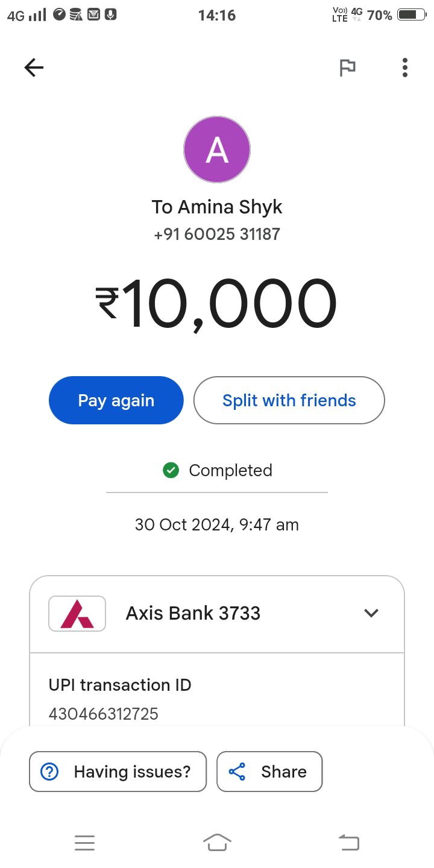Tap the report flag icon
Image resolution: width=434 pixels, height=868 pixels.
click(347, 68)
